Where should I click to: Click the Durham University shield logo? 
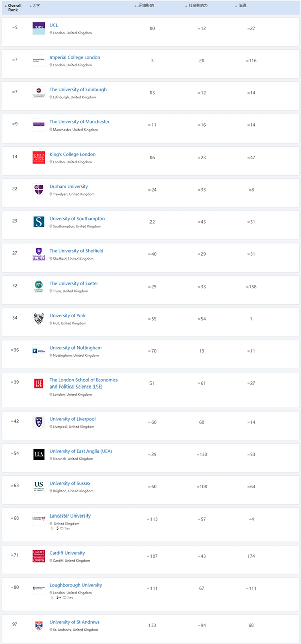point(39,190)
